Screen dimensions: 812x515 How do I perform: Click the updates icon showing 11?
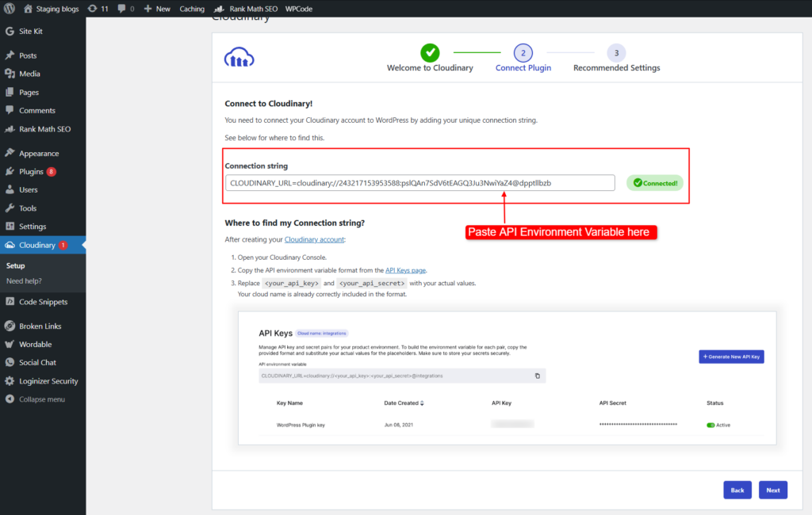pos(92,9)
